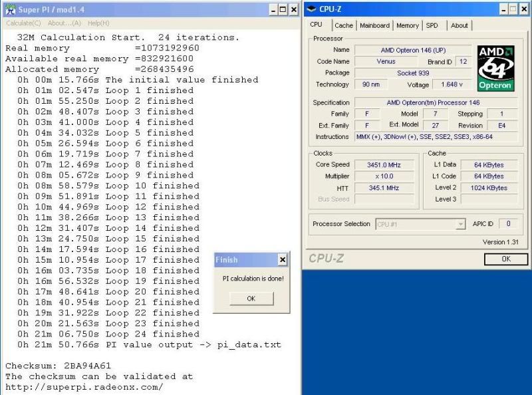Click the '32M Calculation Start' line
The image size is (532, 395).
[x=128, y=37]
